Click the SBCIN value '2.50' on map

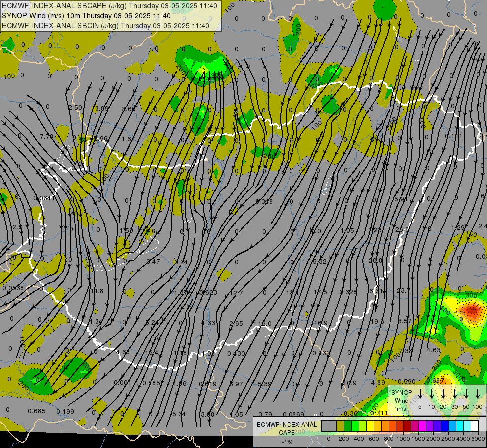[75, 107]
